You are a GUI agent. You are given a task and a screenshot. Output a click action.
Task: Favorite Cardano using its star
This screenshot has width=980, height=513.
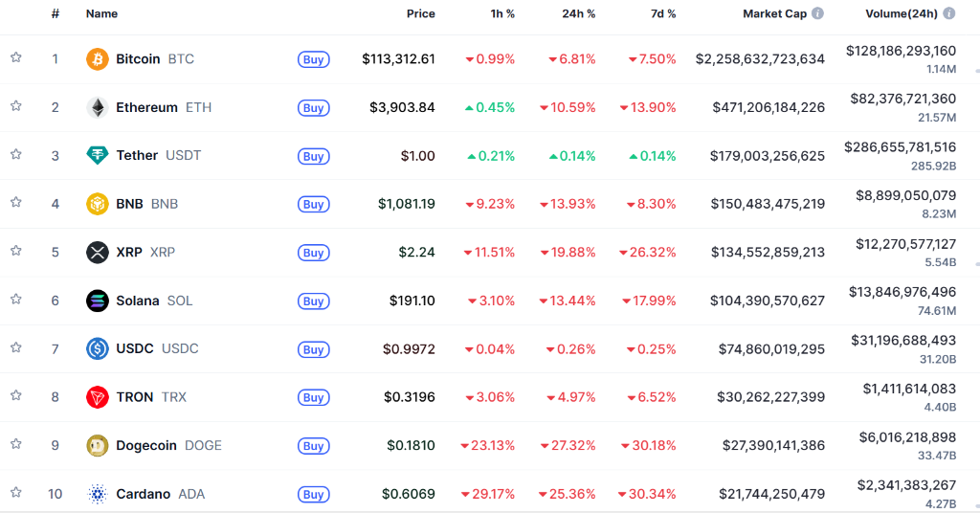16,493
